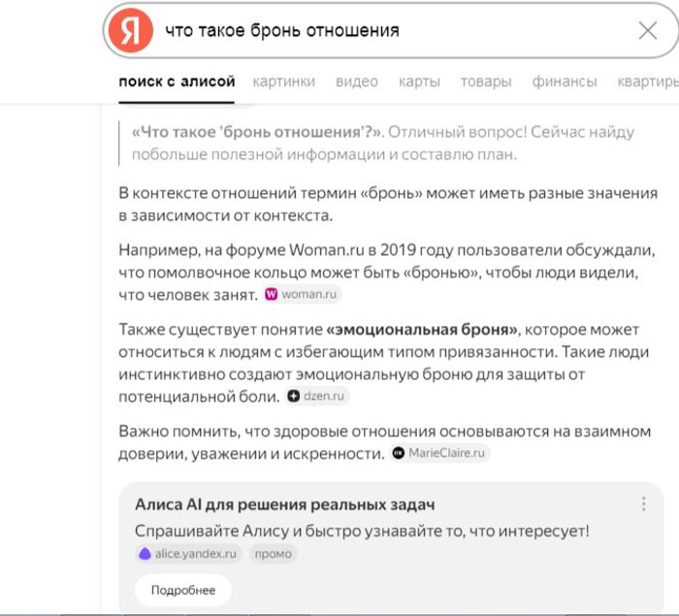Click the Yandex logo in search bar

(x=131, y=31)
